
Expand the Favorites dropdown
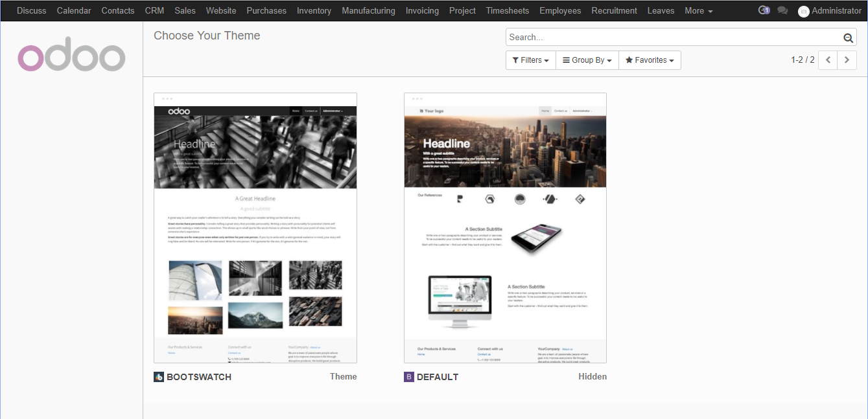pyautogui.click(x=650, y=60)
